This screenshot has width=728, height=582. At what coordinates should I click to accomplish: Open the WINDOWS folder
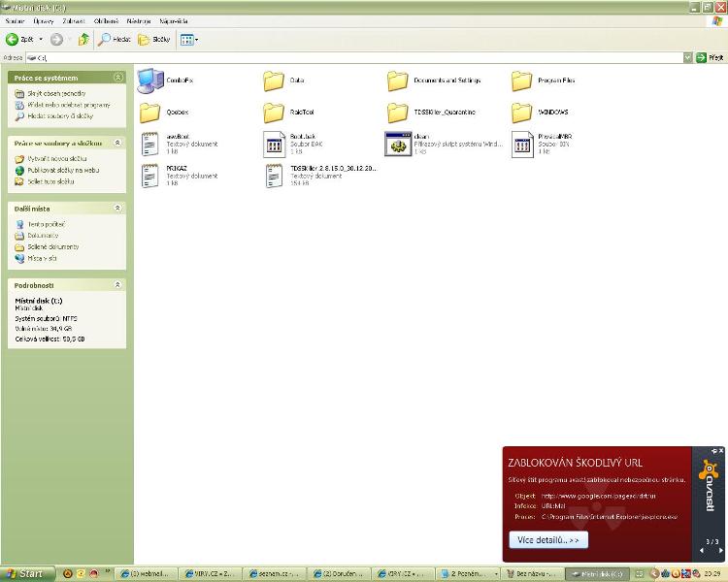pyautogui.click(x=522, y=113)
